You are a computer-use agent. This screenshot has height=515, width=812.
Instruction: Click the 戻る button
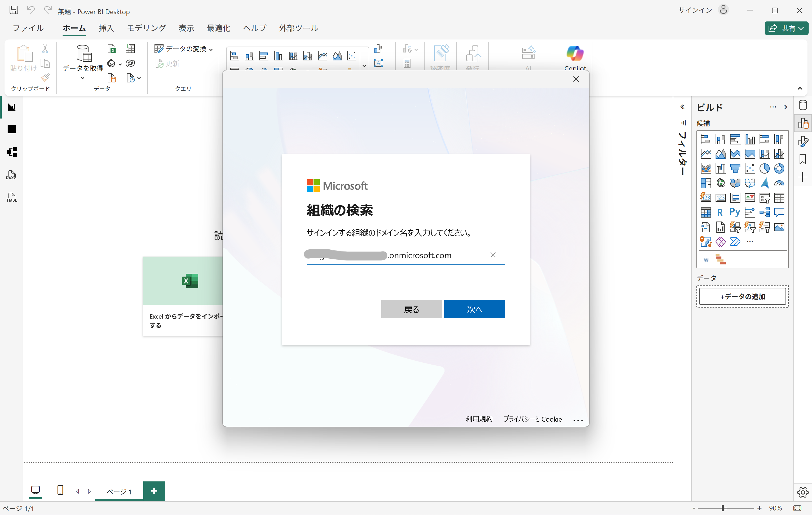point(411,309)
